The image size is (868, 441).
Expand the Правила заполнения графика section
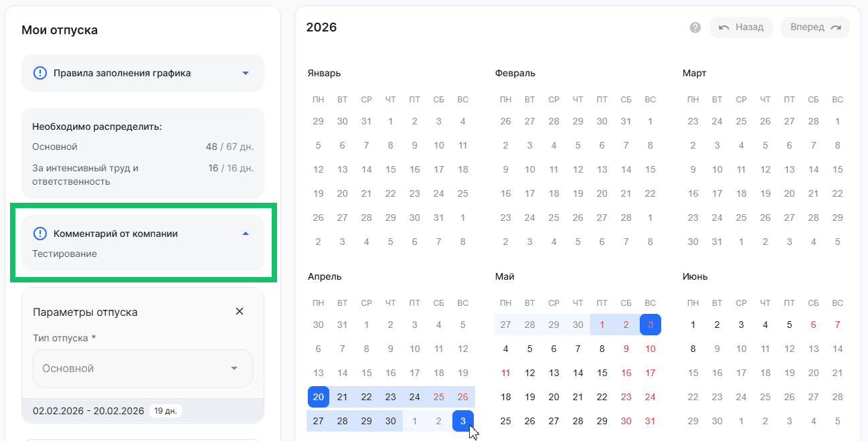pos(245,73)
